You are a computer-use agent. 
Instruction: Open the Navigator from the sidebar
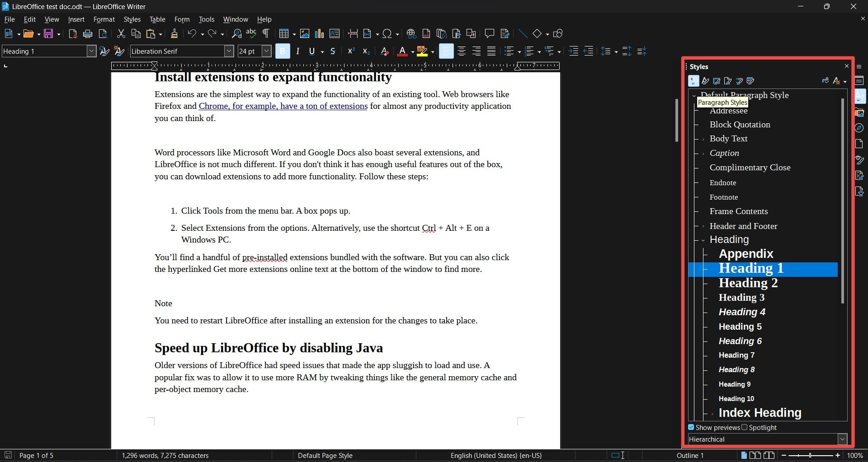859,128
